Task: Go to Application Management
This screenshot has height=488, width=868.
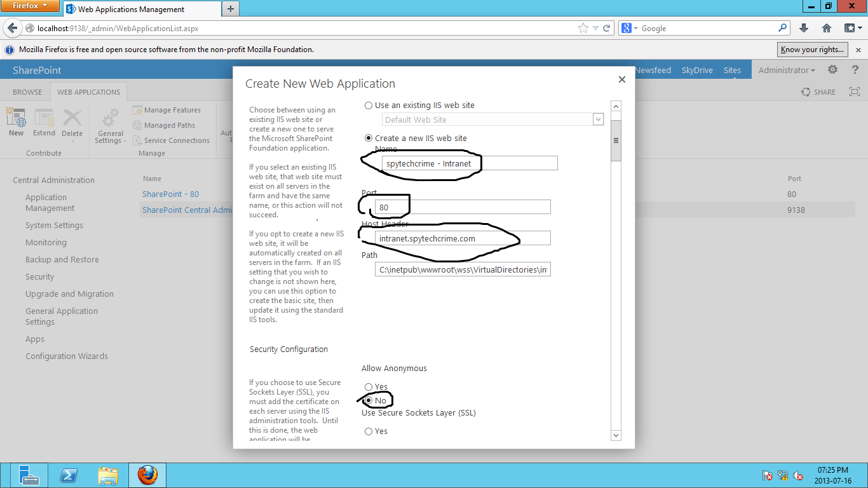Action: click(x=50, y=203)
